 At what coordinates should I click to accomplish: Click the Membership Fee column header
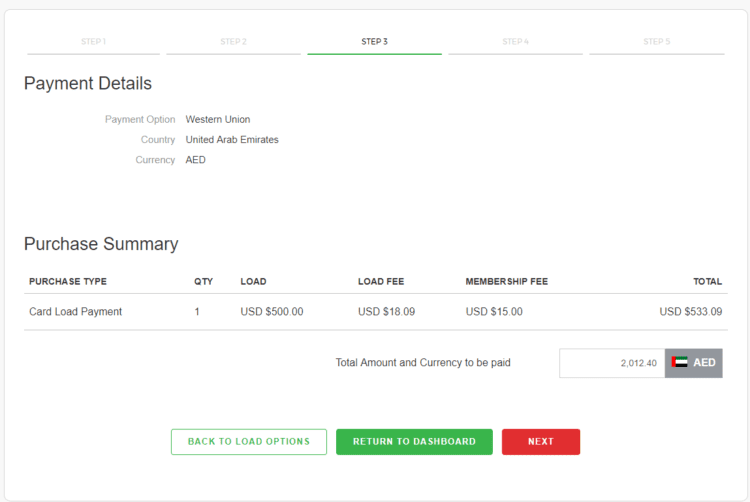(507, 282)
